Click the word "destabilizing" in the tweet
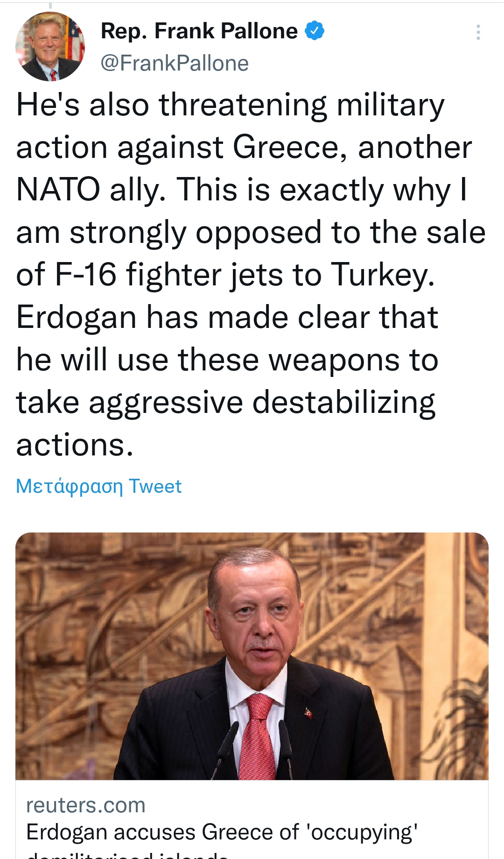Image resolution: width=504 pixels, height=859 pixels. point(343,403)
